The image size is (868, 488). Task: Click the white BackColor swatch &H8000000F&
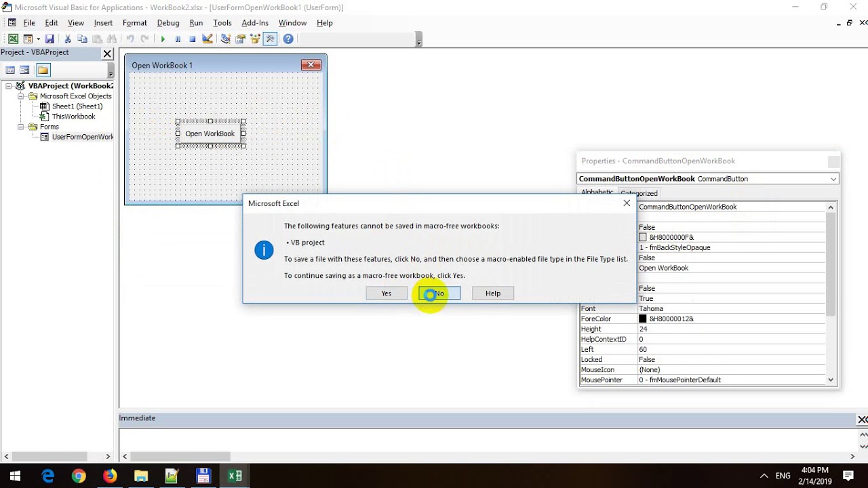pyautogui.click(x=643, y=237)
